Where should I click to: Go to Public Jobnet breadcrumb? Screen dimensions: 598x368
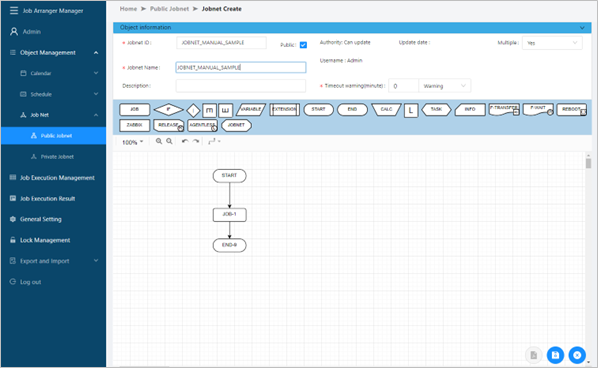click(169, 9)
